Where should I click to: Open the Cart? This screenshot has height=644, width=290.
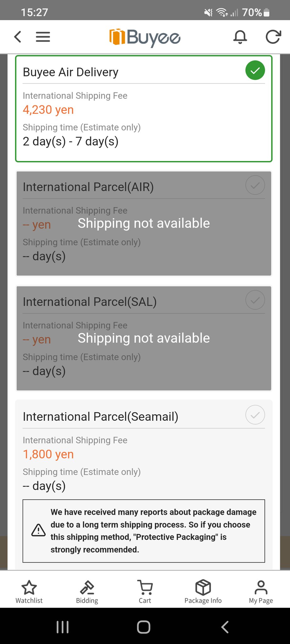coord(145,591)
